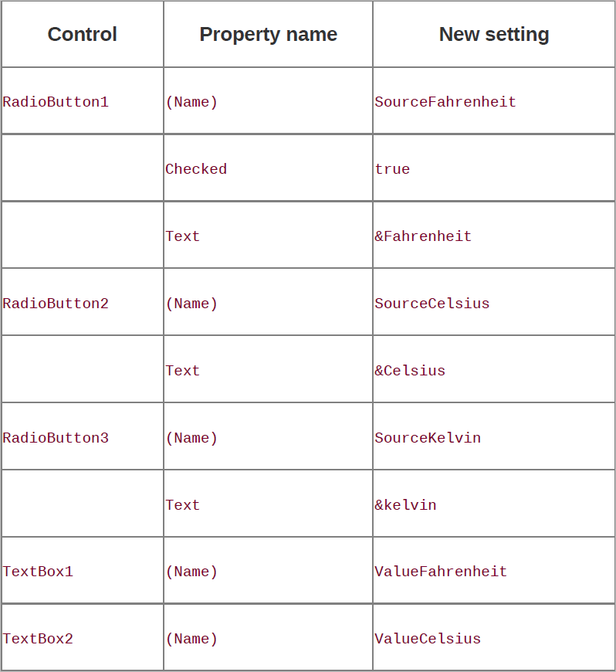Click the true setting value

click(392, 169)
